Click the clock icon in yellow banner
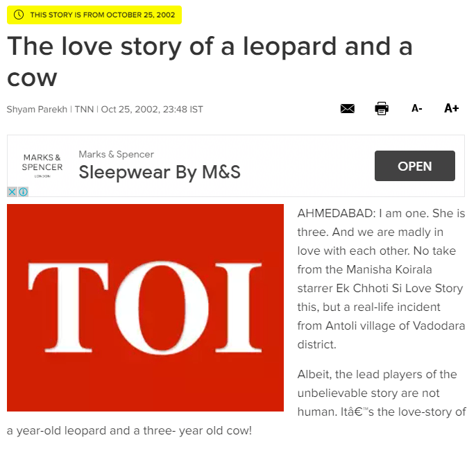 click(19, 15)
